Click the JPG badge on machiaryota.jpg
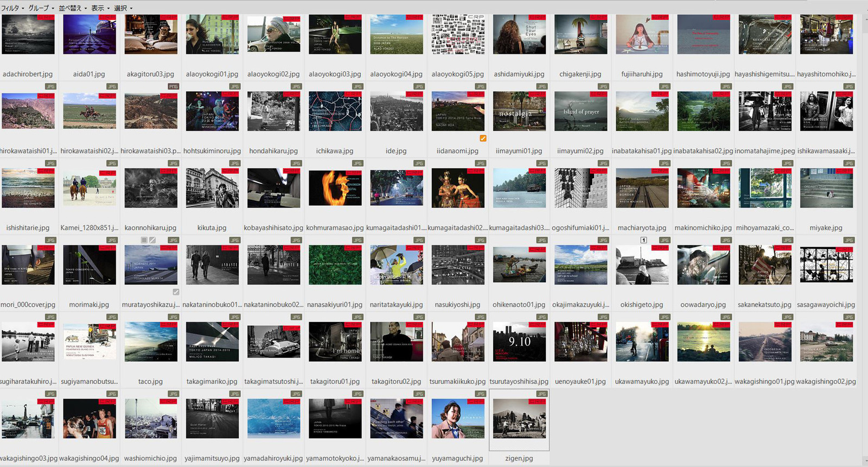Viewport: 868px width, 467px height. 665,163
